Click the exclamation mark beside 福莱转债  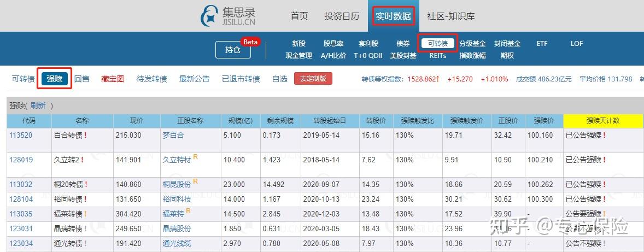tap(85, 214)
